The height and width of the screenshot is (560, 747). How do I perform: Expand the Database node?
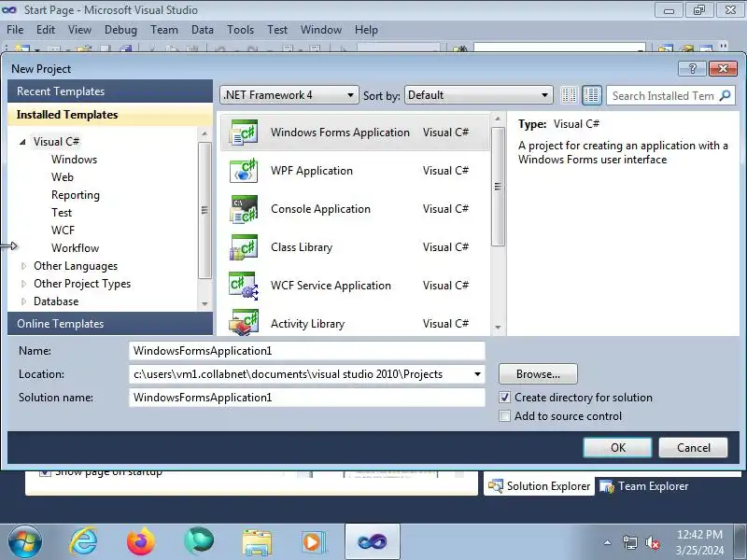(23, 301)
